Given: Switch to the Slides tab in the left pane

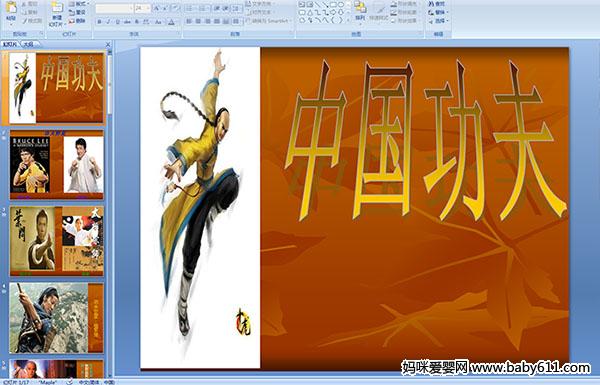Looking at the screenshot, I should pyautogui.click(x=10, y=44).
